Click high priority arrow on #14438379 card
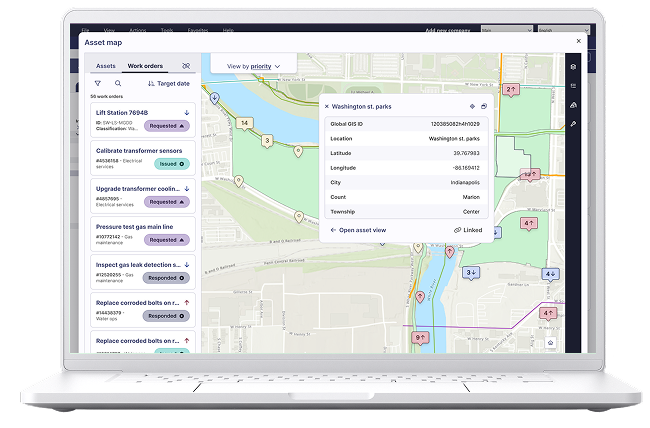 [x=187, y=303]
